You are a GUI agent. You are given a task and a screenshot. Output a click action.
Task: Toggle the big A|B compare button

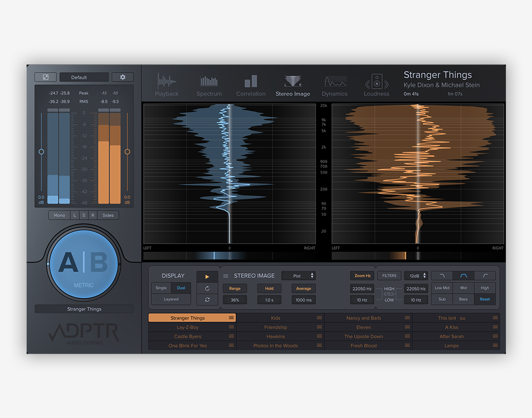84,265
